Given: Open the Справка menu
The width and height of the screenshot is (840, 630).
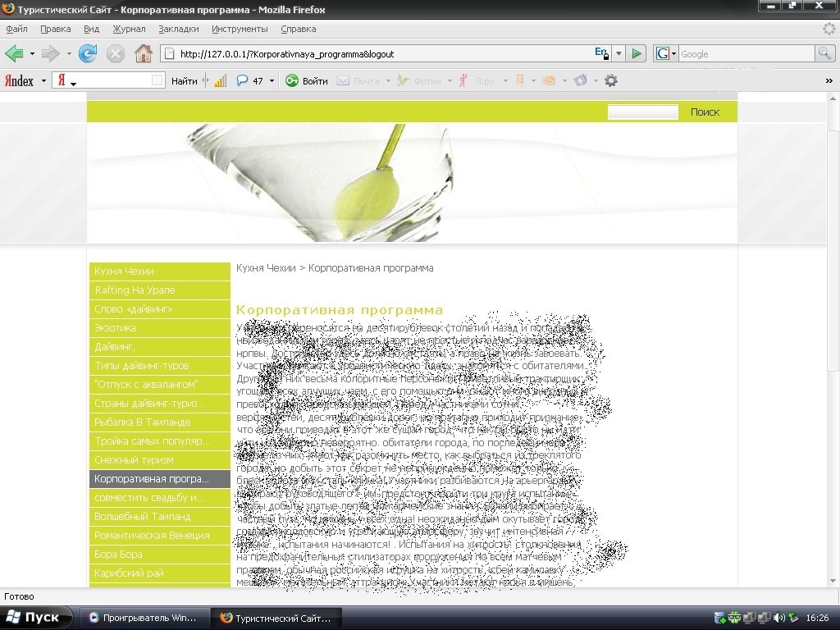Looking at the screenshot, I should click(x=299, y=29).
